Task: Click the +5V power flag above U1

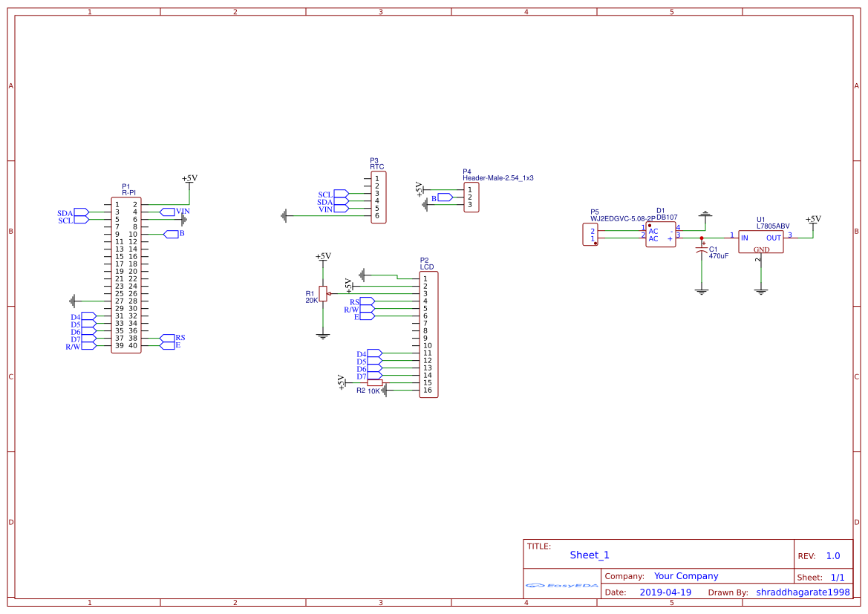Action: pyautogui.click(x=813, y=221)
